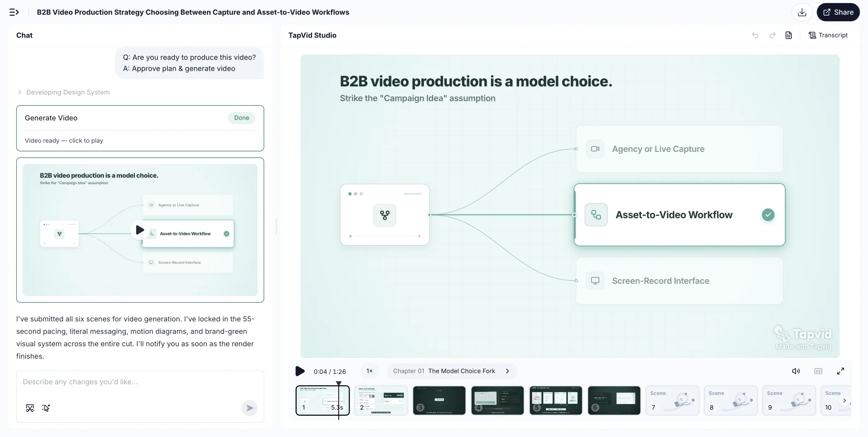Click the Asset-to-Video Workflow card
Image resolution: width=868 pixels, height=437 pixels.
(x=679, y=215)
